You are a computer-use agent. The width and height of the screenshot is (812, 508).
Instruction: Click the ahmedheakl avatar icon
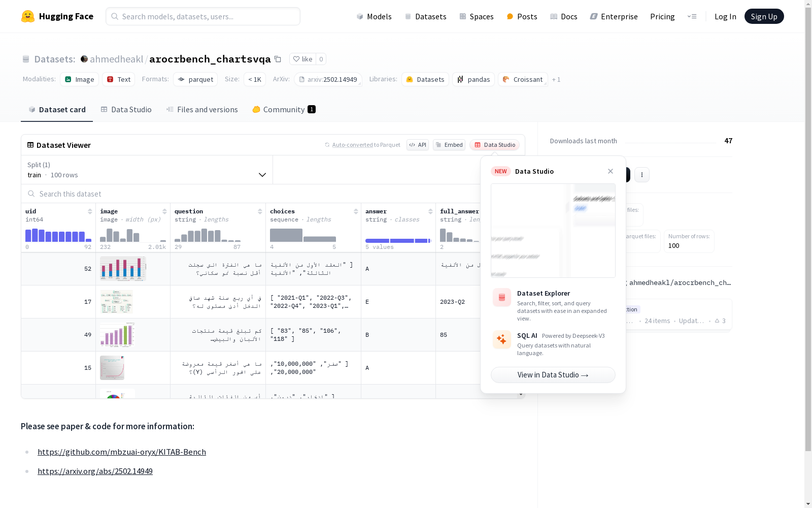(84, 59)
